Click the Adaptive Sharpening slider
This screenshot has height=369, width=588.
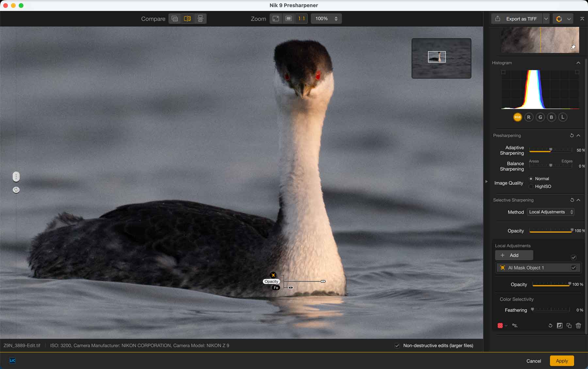coord(550,150)
